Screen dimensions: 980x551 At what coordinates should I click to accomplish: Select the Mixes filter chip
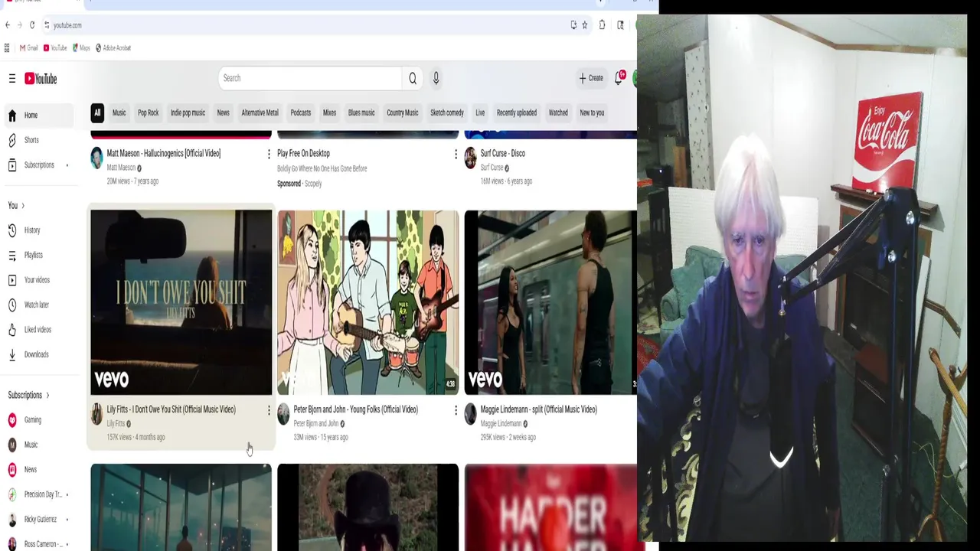[329, 112]
